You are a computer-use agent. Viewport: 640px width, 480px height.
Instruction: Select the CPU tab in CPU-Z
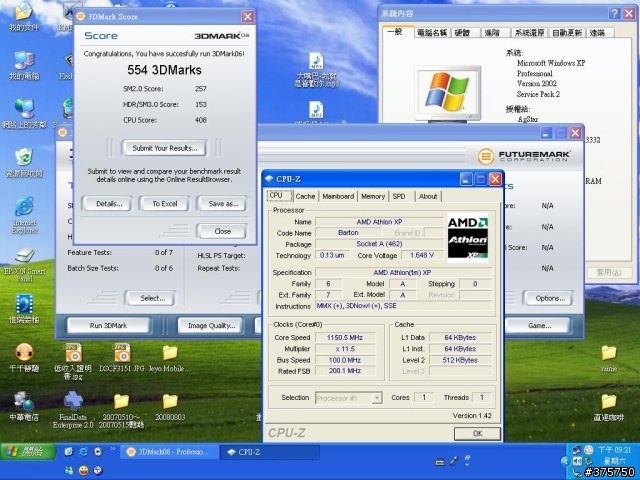279,196
